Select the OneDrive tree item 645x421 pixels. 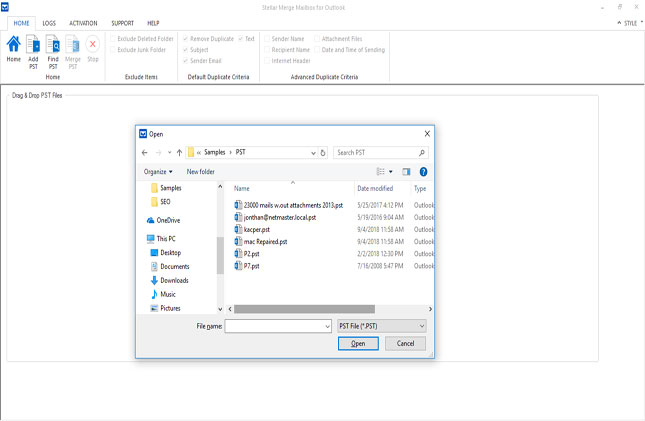point(164,220)
